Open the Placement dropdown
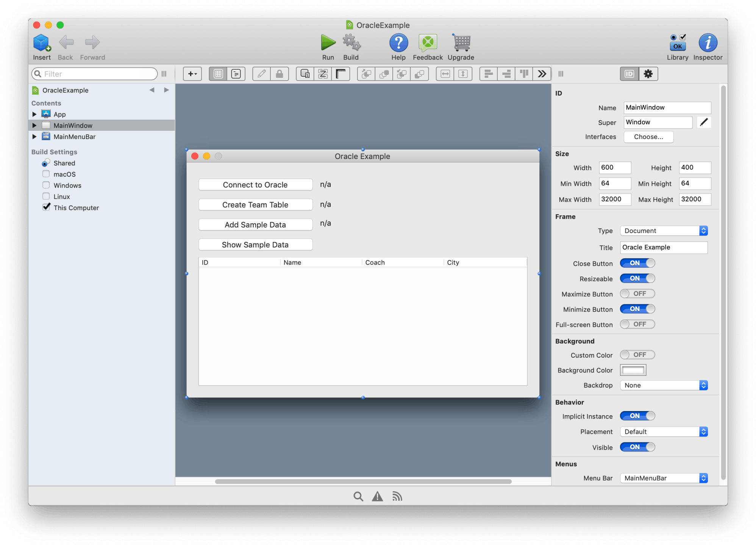 [x=664, y=432]
